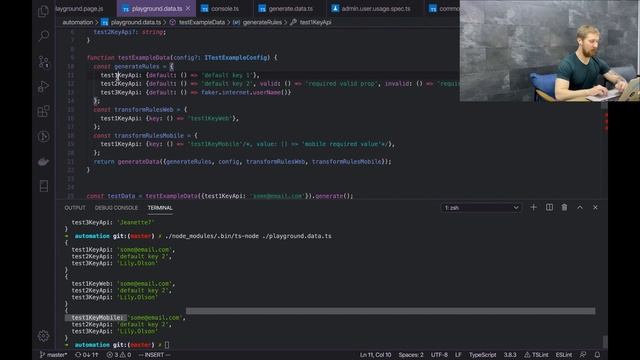The width and height of the screenshot is (640, 360).
Task: Open the feedback icon in status bar
Action: click(583, 355)
